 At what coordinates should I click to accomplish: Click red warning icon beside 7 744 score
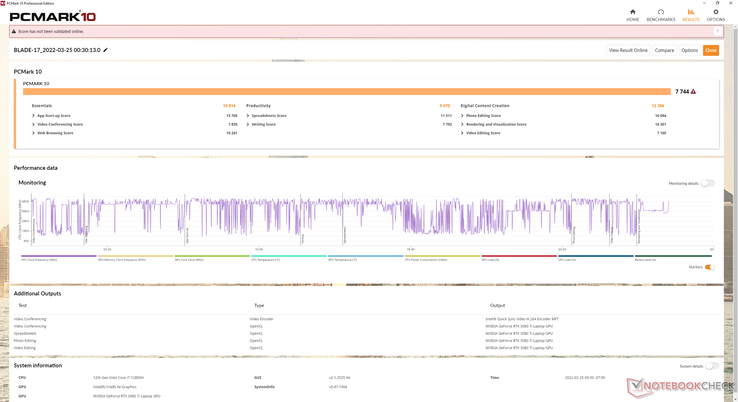click(x=693, y=91)
